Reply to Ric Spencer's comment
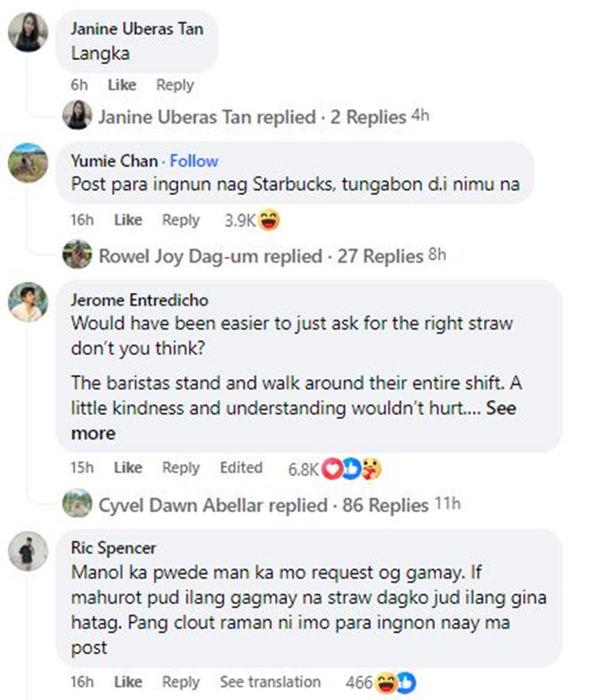Image resolution: width=599 pixels, height=700 pixels. [180, 682]
